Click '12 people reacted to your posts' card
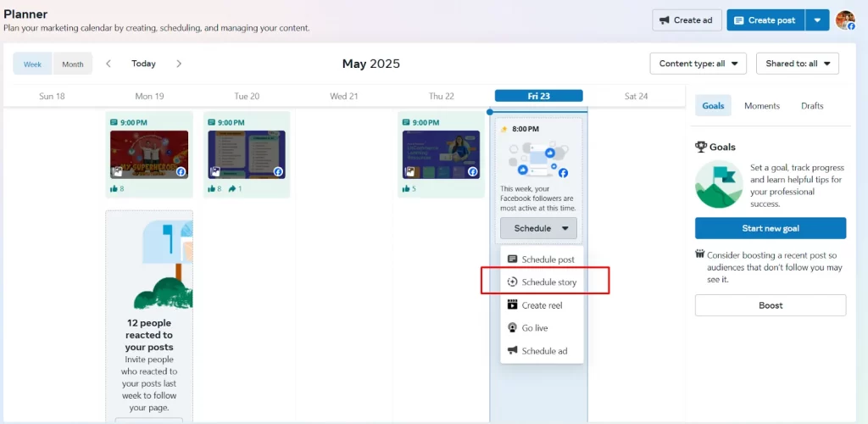 click(149, 316)
